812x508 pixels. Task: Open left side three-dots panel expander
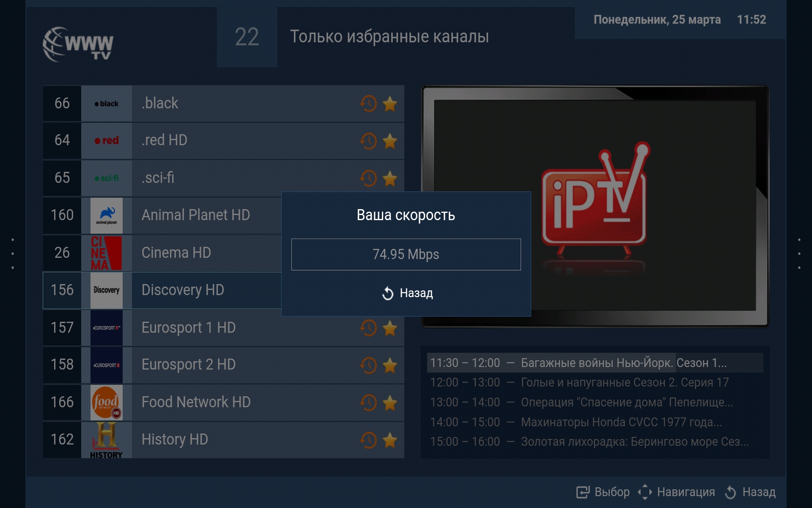click(x=13, y=254)
